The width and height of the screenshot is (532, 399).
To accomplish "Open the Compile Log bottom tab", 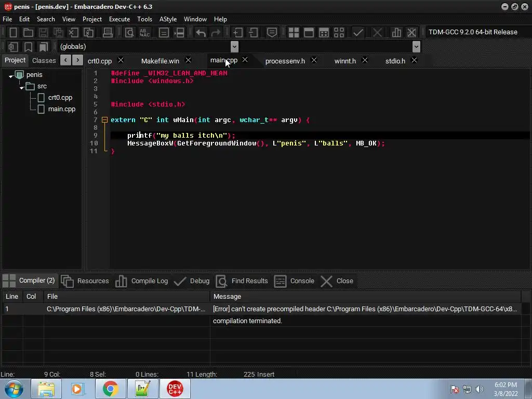I will click(142, 281).
